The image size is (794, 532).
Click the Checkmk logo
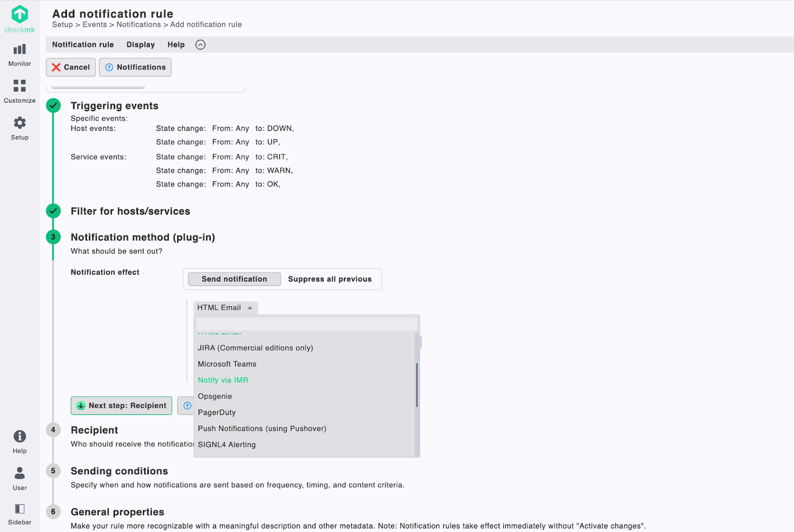19,19
